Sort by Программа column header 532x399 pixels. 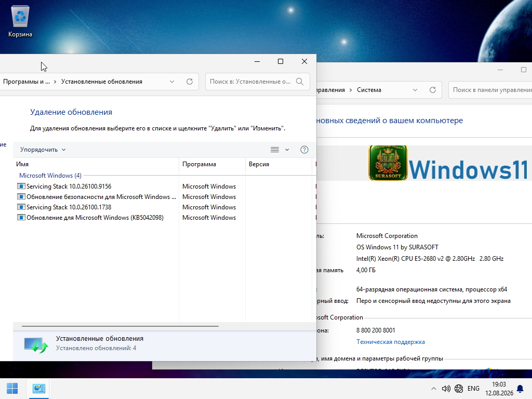coord(212,164)
